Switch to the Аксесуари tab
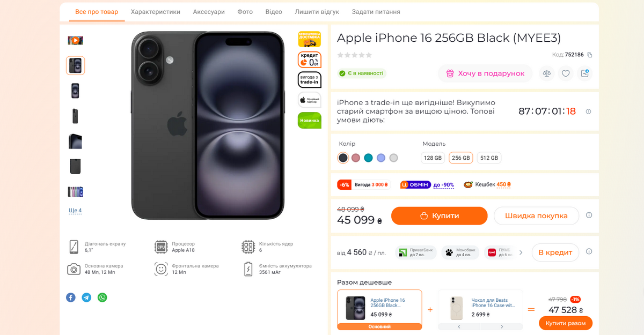Viewport: 644px width, 335px height. (x=209, y=12)
